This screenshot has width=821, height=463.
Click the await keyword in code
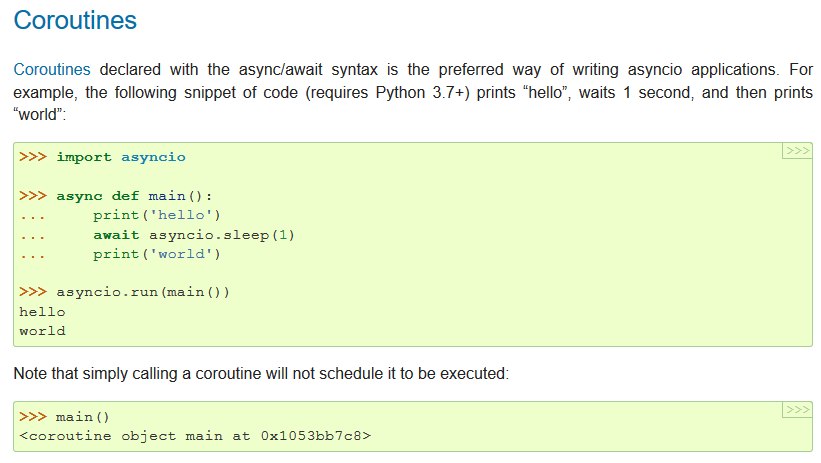[x=116, y=235]
